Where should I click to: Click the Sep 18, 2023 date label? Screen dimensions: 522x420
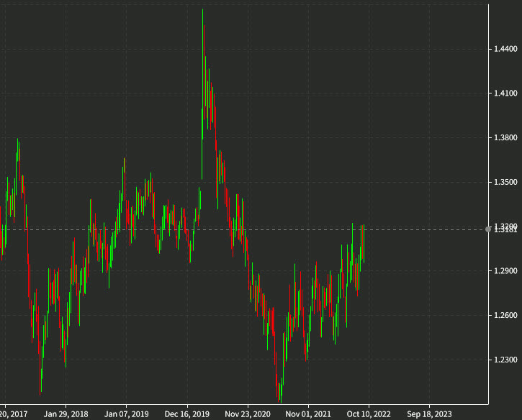tap(430, 414)
